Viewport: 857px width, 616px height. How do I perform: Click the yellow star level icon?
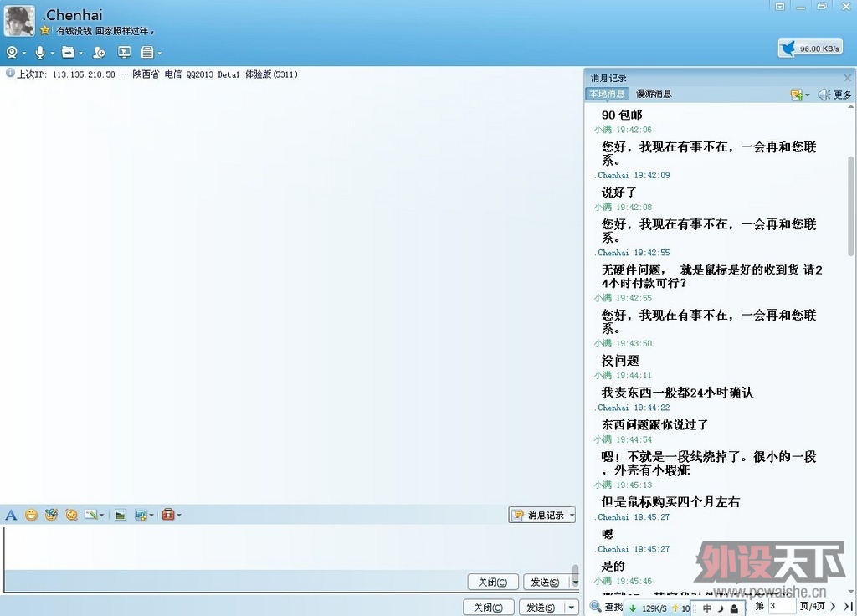tap(45, 31)
